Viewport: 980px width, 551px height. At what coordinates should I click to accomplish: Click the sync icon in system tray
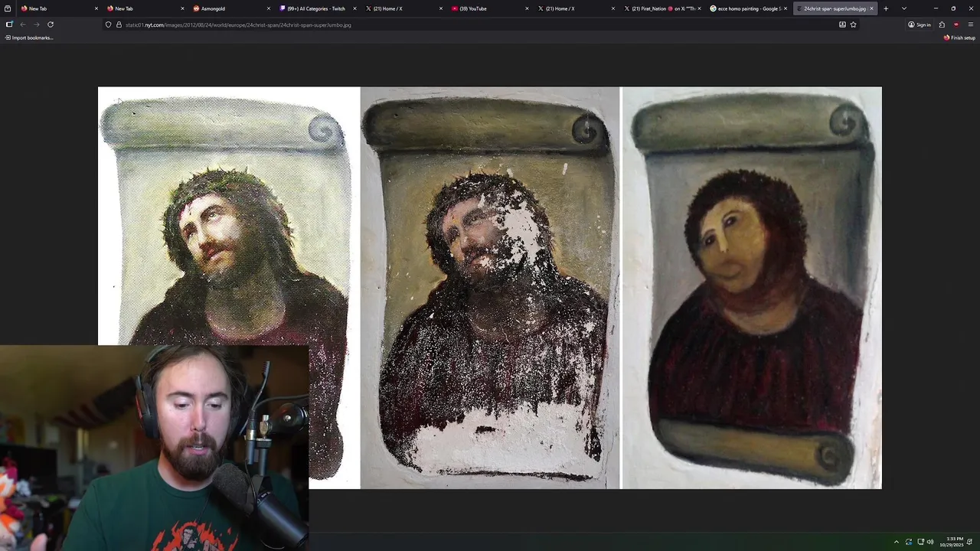(x=908, y=542)
